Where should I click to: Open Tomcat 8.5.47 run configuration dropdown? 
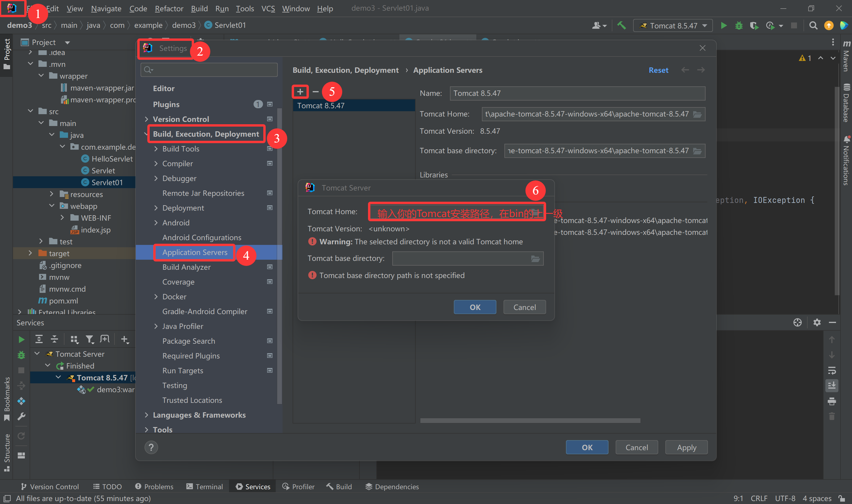pos(673,25)
